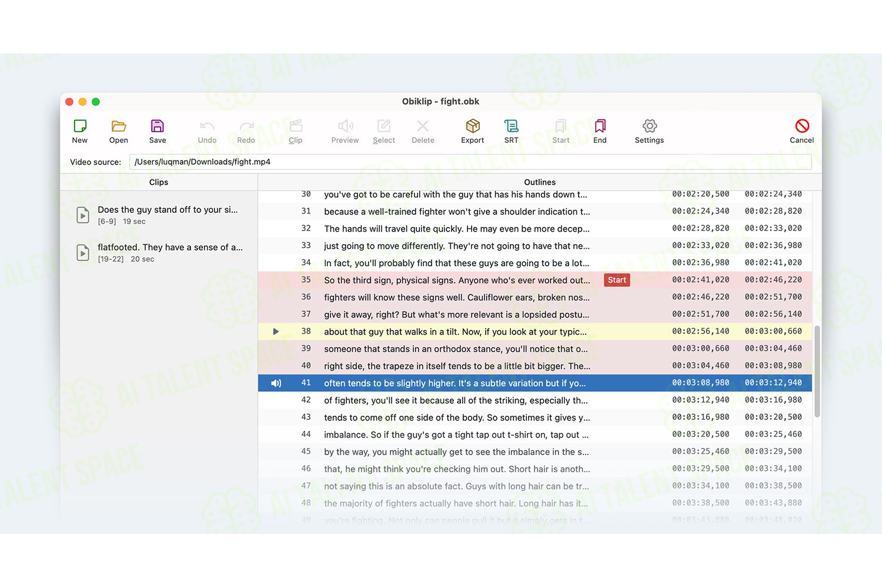
Task: Click the Select toolbar icon
Action: pyautogui.click(x=384, y=126)
